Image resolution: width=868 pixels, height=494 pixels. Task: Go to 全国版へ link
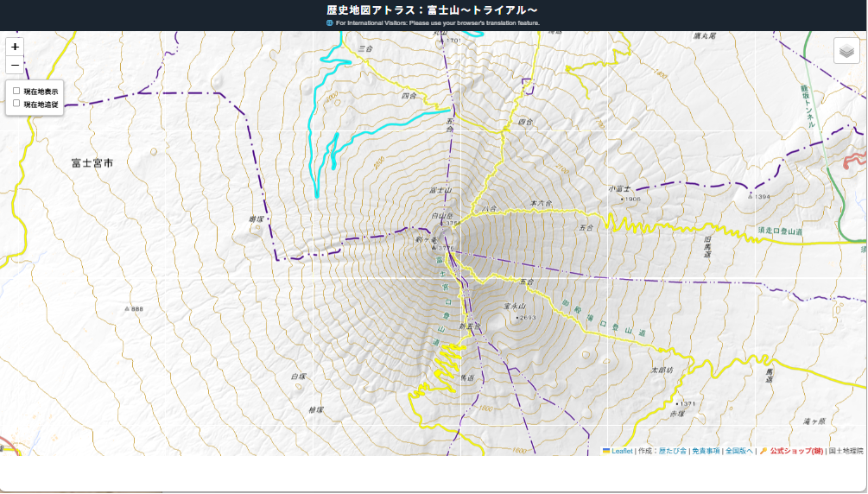point(739,451)
